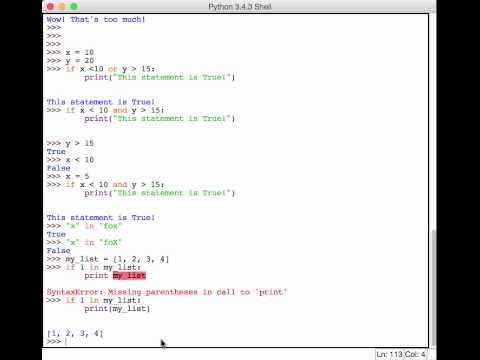Click the 'True' output below 'y > 15'
Viewport: 480px width, 360px height.
click(x=56, y=152)
